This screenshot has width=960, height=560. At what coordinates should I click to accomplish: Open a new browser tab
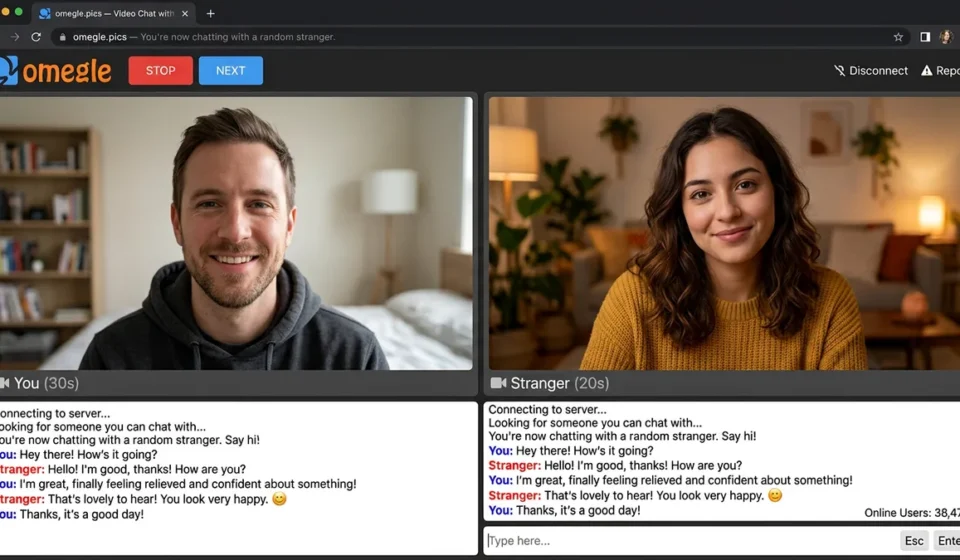tap(211, 13)
